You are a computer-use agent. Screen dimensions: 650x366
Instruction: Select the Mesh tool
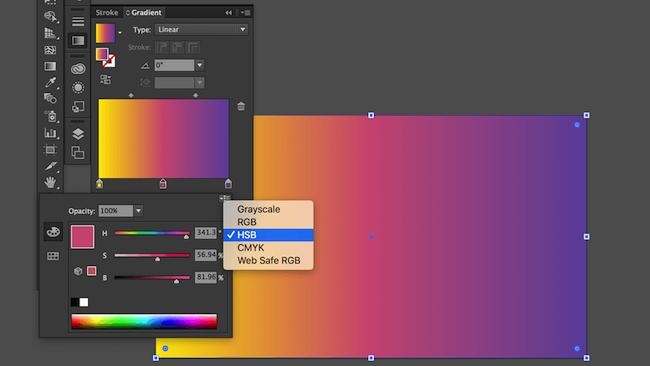pyautogui.click(x=51, y=50)
